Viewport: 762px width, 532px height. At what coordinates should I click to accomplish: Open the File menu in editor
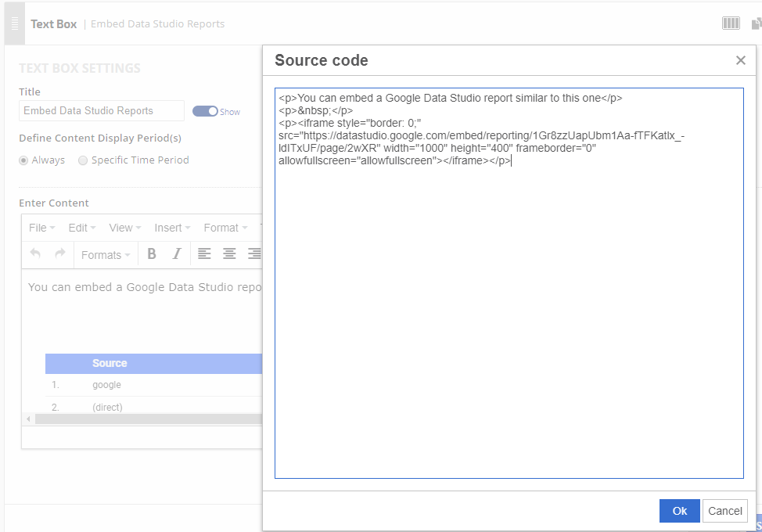[x=41, y=228]
